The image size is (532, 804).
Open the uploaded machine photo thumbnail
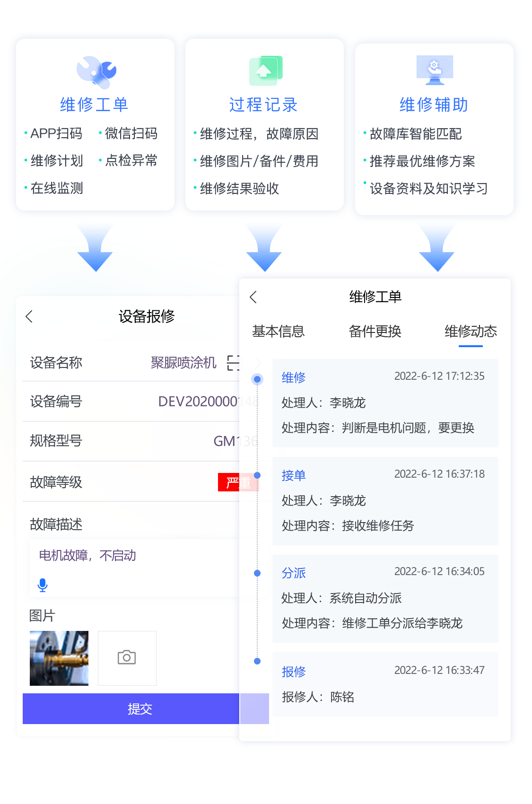click(59, 658)
